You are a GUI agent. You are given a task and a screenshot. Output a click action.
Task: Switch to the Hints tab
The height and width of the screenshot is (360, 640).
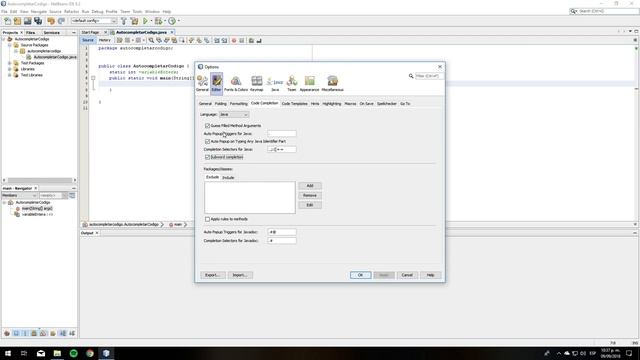[x=315, y=104]
